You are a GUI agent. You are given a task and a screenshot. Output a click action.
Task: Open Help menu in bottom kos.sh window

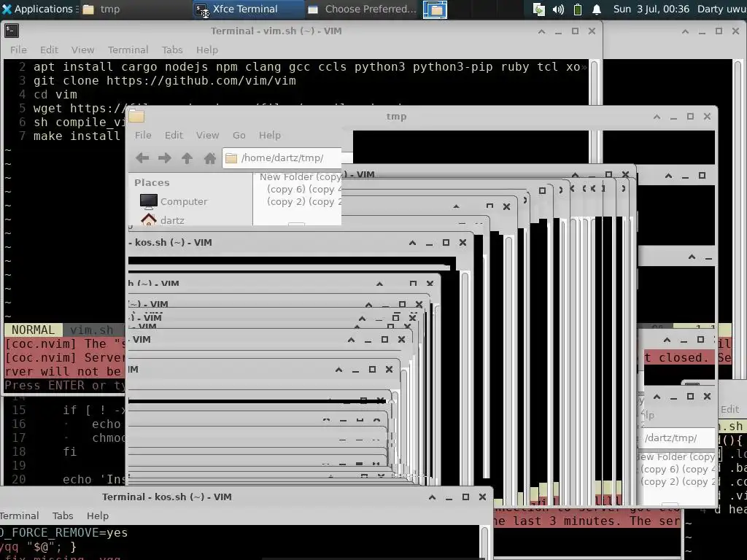(98, 516)
